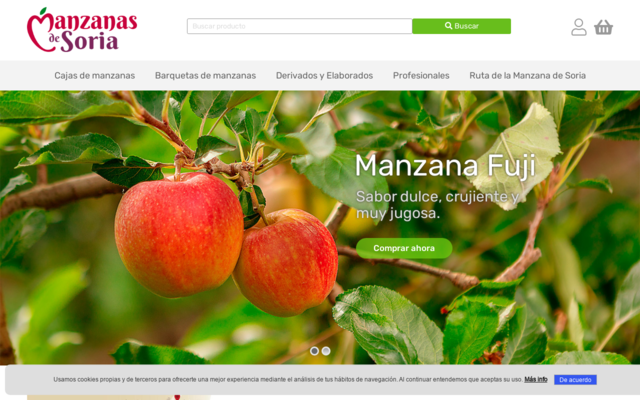
Task: Click the banner subtitle Sabor dulce text
Action: pos(438,205)
